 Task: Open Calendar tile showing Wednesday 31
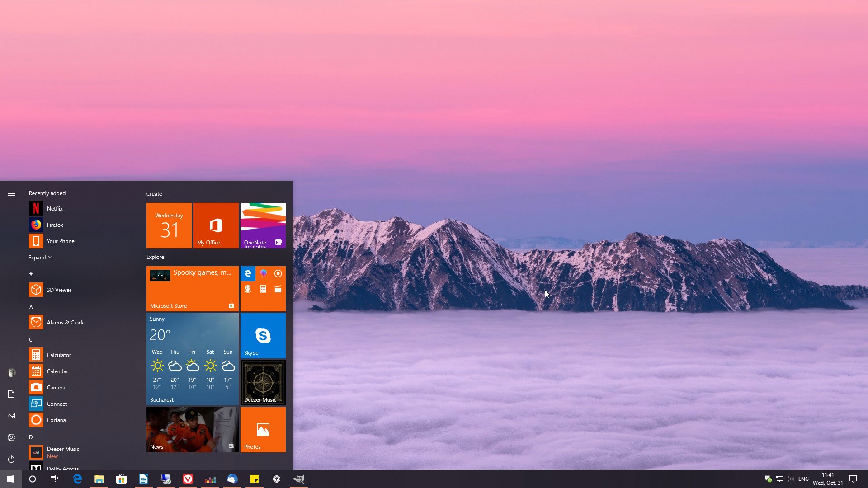tap(169, 225)
